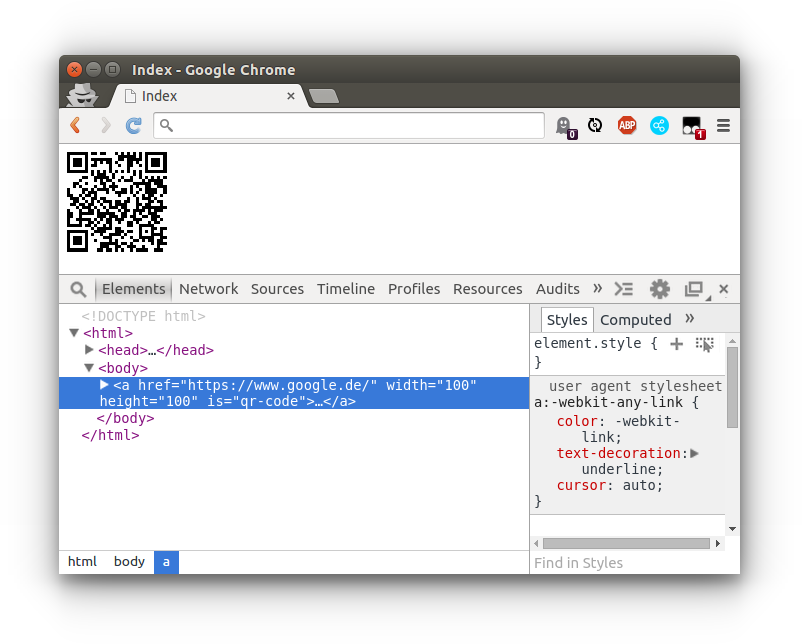
Task: Click the styles vertical scrollbar thumb
Action: [x=732, y=387]
